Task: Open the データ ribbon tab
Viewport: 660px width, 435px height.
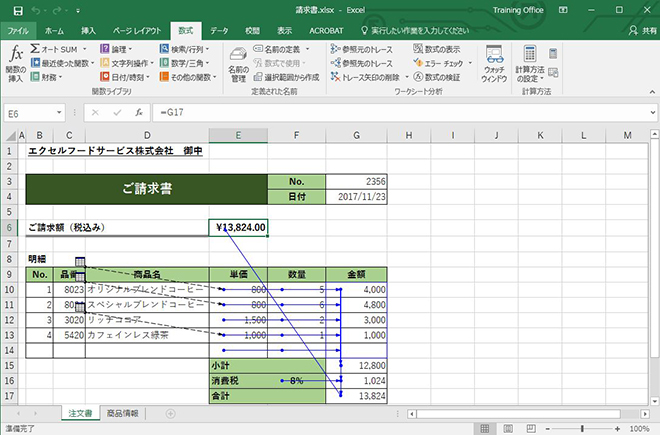Action: pos(219,31)
